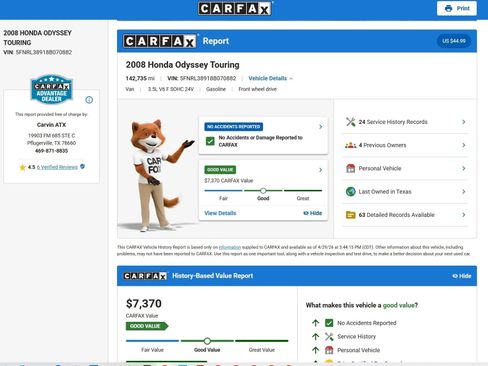488x366 pixels.
Task: Click 'What makes this vehicle a good value?' heading
Action: coord(362,305)
